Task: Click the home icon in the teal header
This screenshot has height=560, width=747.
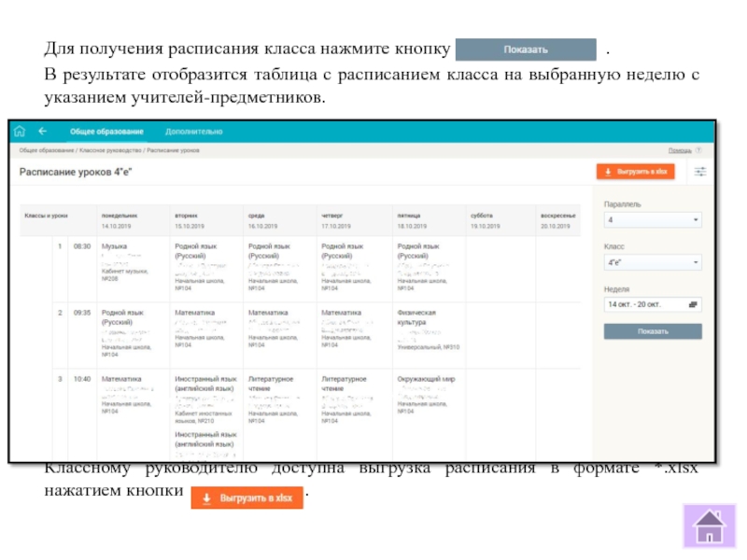Action: coord(20,131)
